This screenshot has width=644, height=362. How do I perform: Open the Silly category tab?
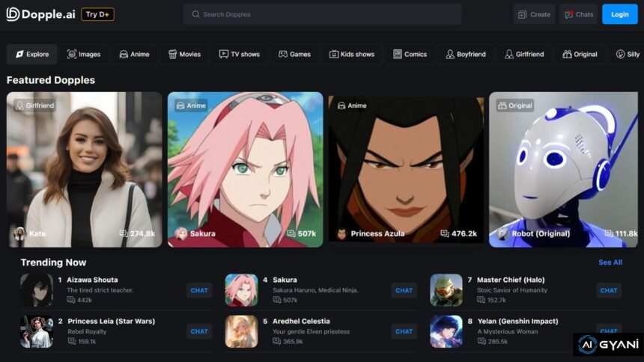click(x=628, y=54)
